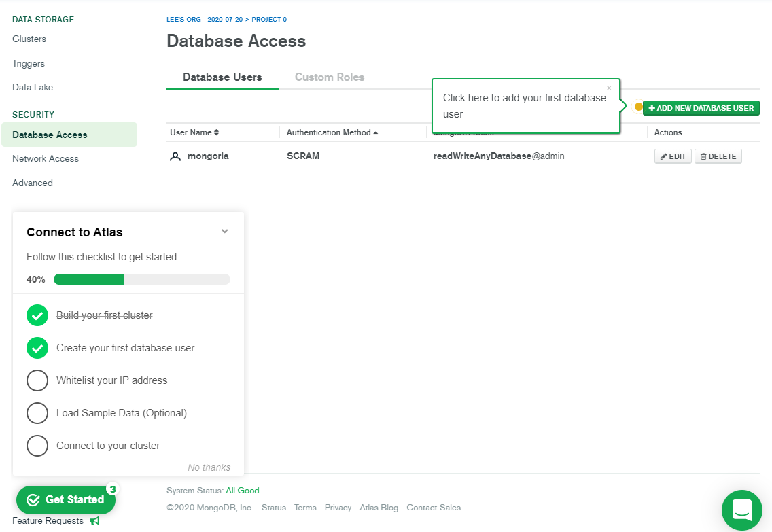Open Triggers in the sidebar
Viewport: 772px width, 532px height.
click(29, 63)
